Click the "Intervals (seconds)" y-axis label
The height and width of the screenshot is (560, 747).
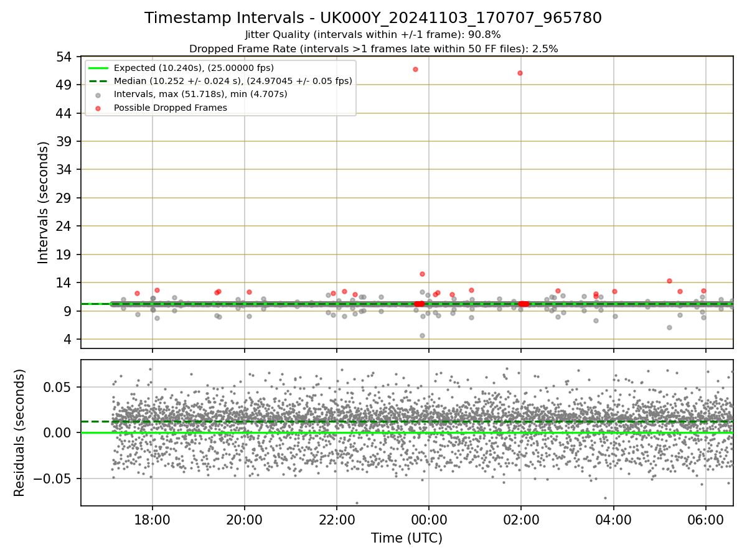point(44,202)
